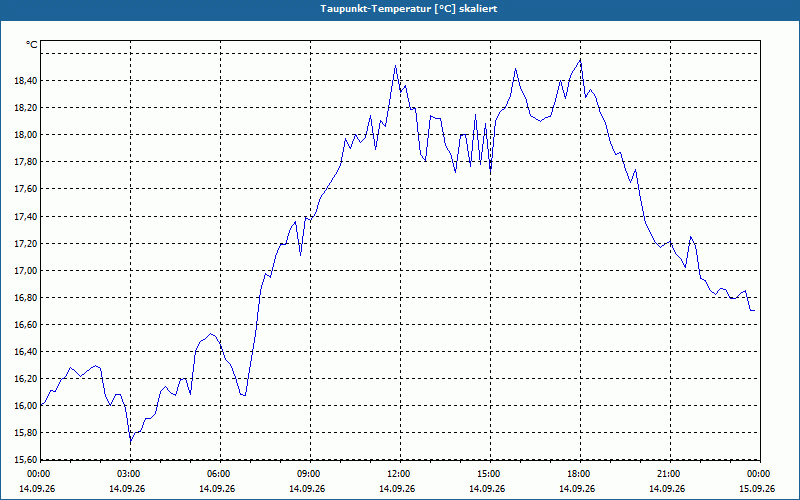This screenshot has height=500, width=800.
Task: Click the 03:00 time label
Action: [129, 474]
